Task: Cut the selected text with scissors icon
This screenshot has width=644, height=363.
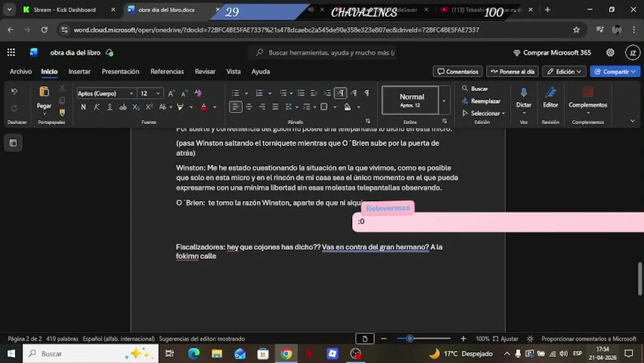Action: 62,88
